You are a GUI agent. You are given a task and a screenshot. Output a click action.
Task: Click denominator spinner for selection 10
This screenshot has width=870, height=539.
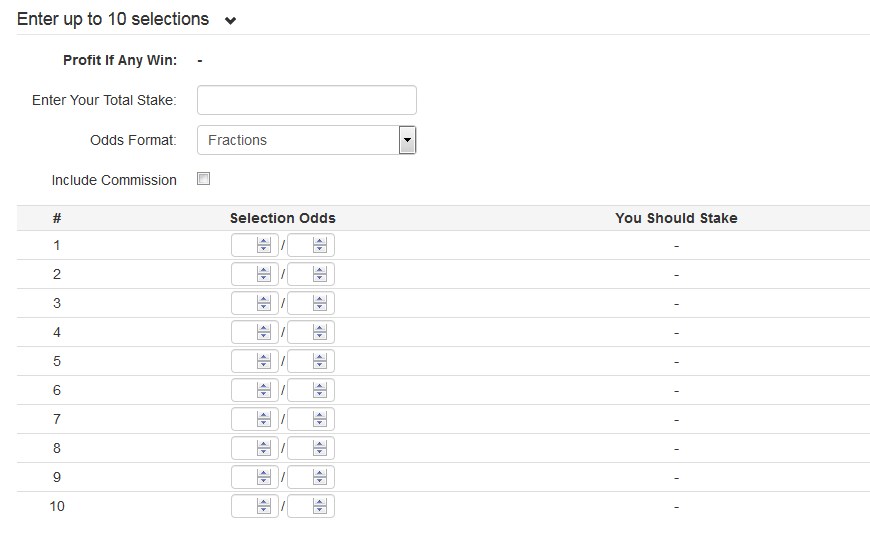coord(320,506)
